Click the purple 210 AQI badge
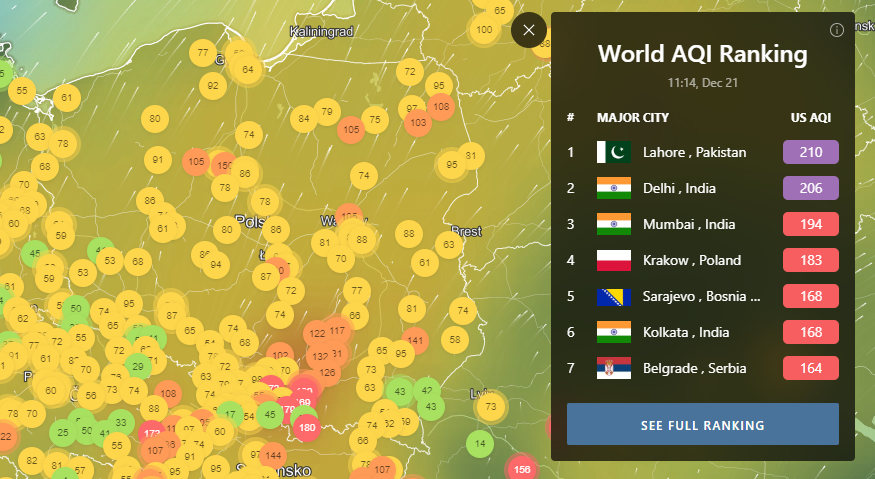875x479 pixels. (x=811, y=152)
